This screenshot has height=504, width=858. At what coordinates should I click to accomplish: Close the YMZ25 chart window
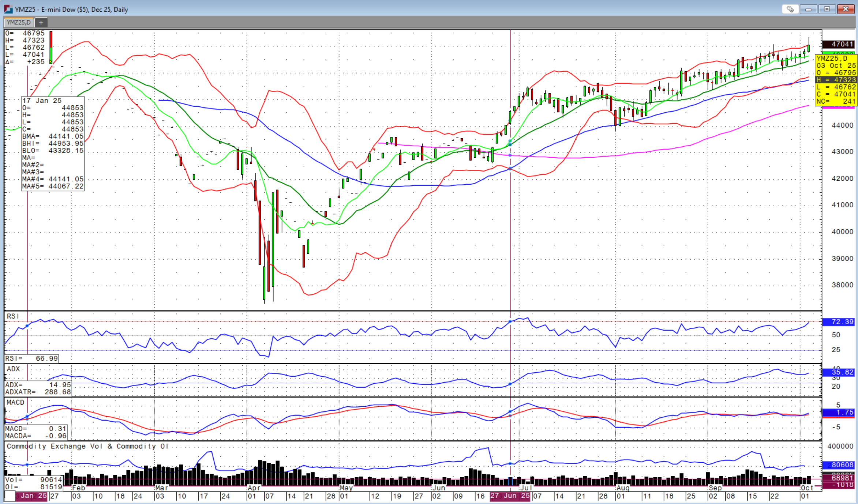846,9
